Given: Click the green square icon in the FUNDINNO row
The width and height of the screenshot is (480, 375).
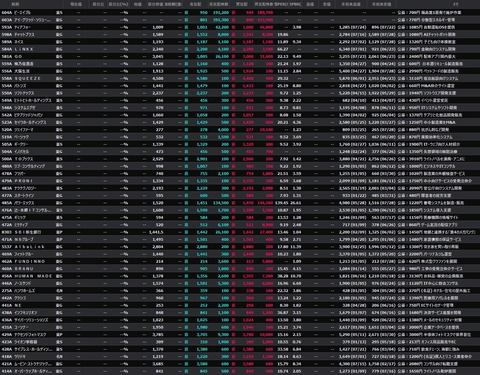Looking at the screenshot, I should tap(186, 262).
